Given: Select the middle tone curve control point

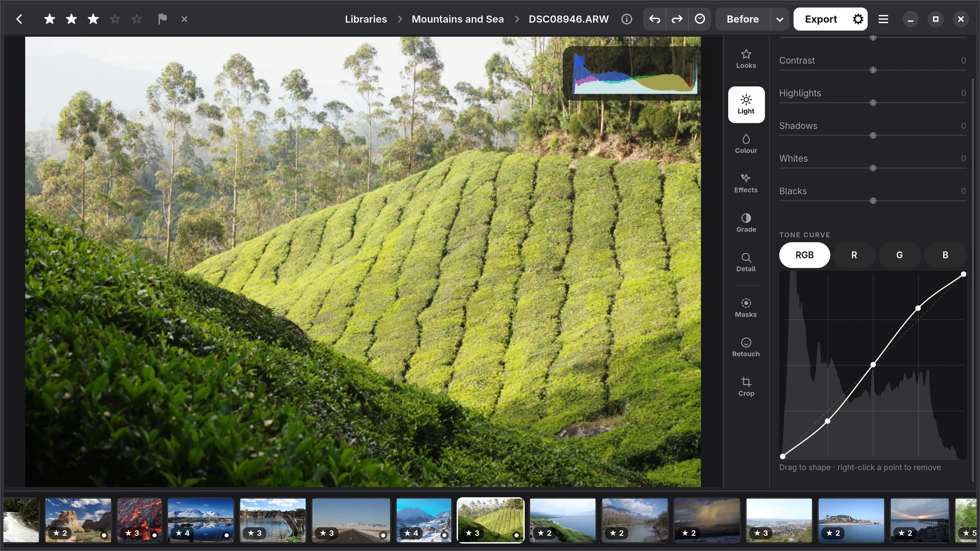Looking at the screenshot, I should (x=873, y=364).
